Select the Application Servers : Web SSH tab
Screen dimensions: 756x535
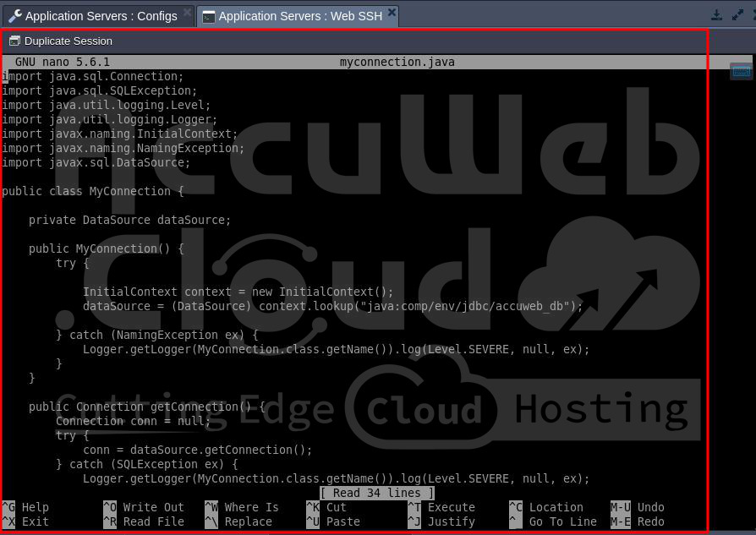(298, 16)
